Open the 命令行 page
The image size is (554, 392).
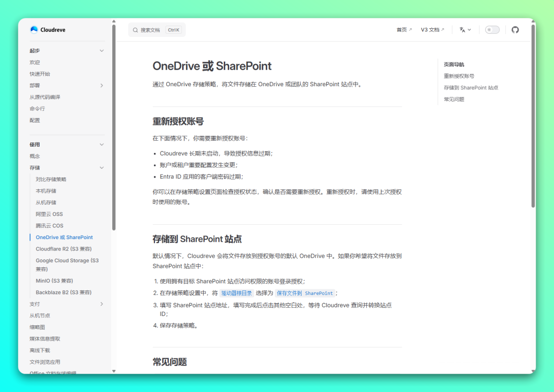(x=37, y=108)
